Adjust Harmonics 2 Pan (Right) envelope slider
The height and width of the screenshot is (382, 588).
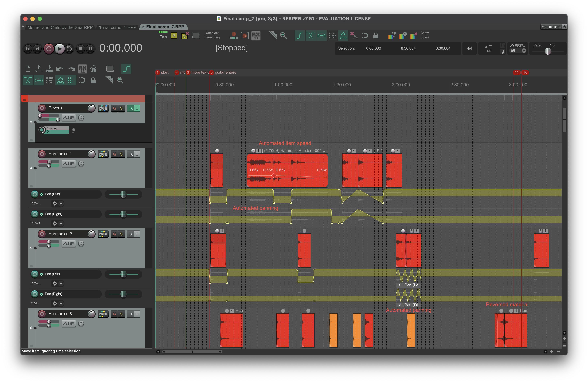coord(123,294)
